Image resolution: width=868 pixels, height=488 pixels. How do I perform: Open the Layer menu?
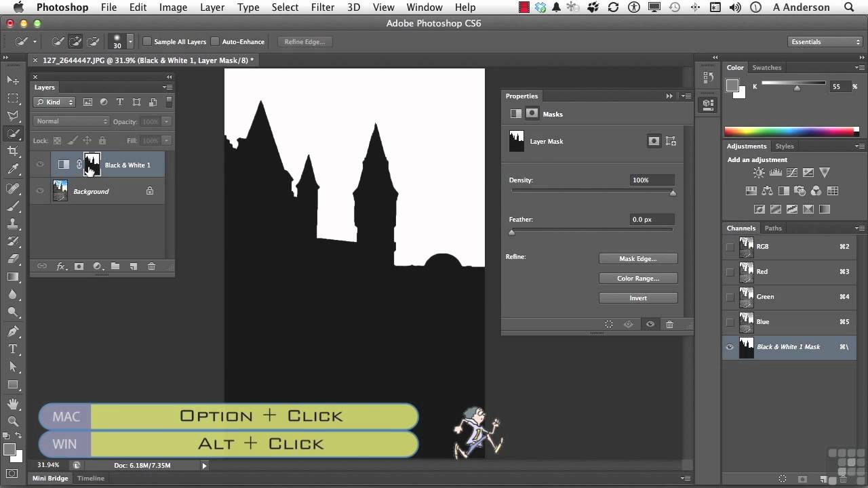[212, 7]
